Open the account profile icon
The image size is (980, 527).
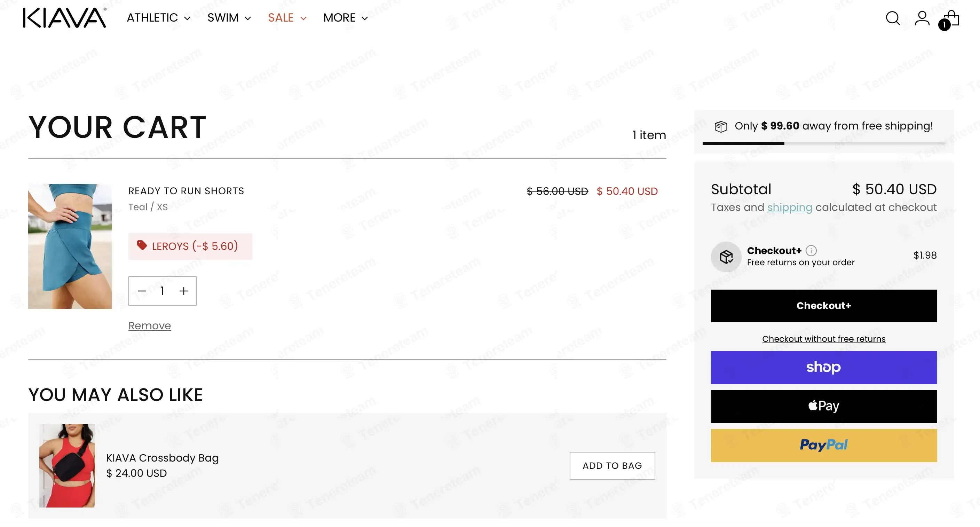click(922, 18)
